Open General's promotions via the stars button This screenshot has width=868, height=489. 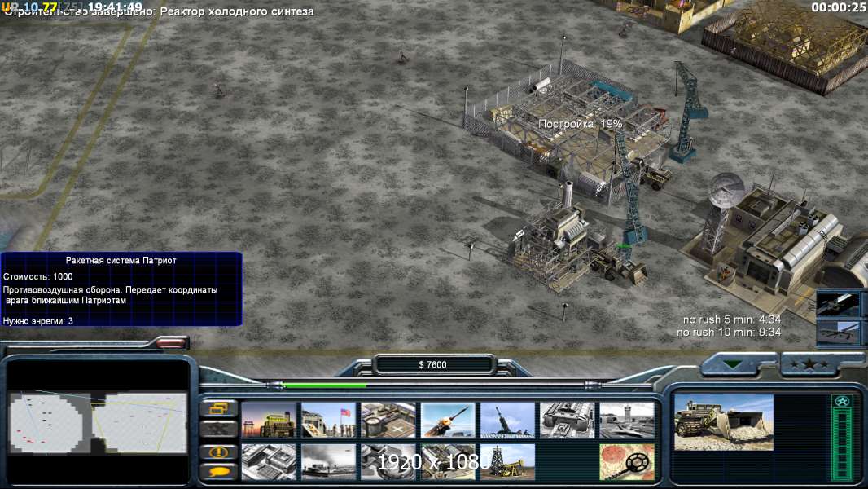point(809,364)
